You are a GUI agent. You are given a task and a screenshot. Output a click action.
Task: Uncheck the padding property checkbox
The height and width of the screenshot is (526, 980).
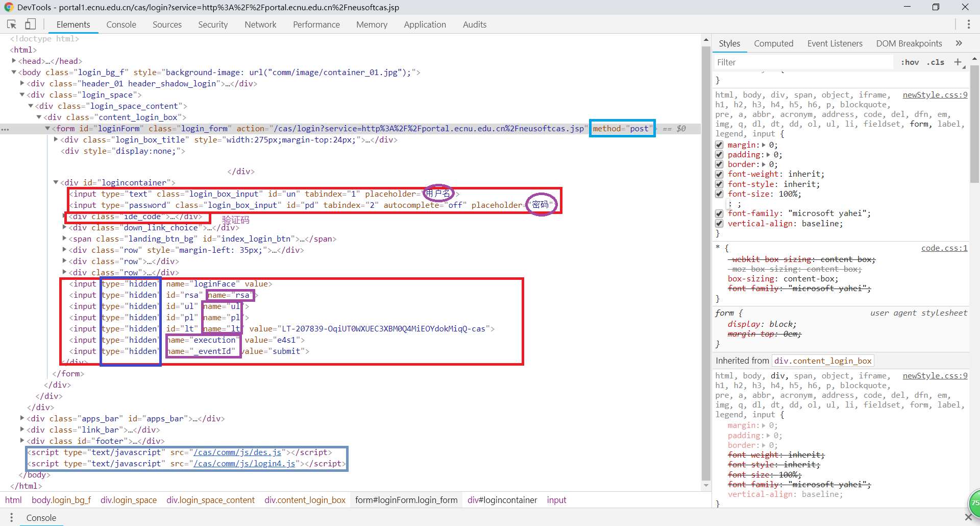tap(719, 155)
